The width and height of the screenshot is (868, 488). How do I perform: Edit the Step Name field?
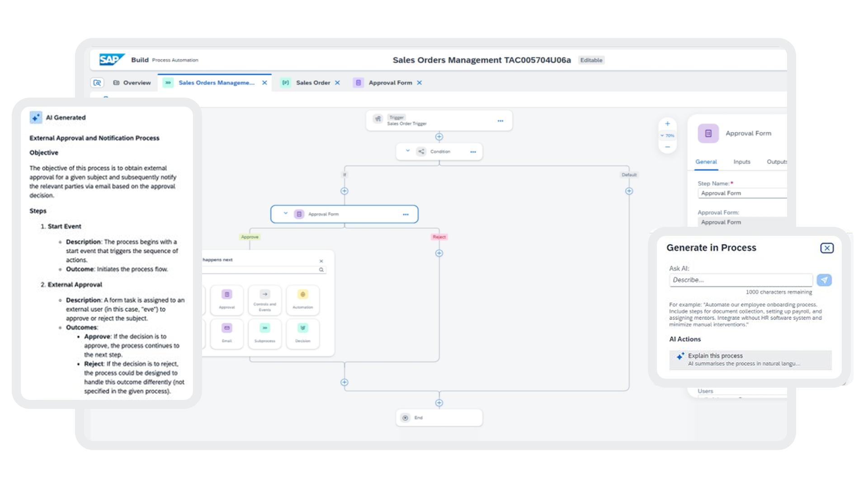742,193
